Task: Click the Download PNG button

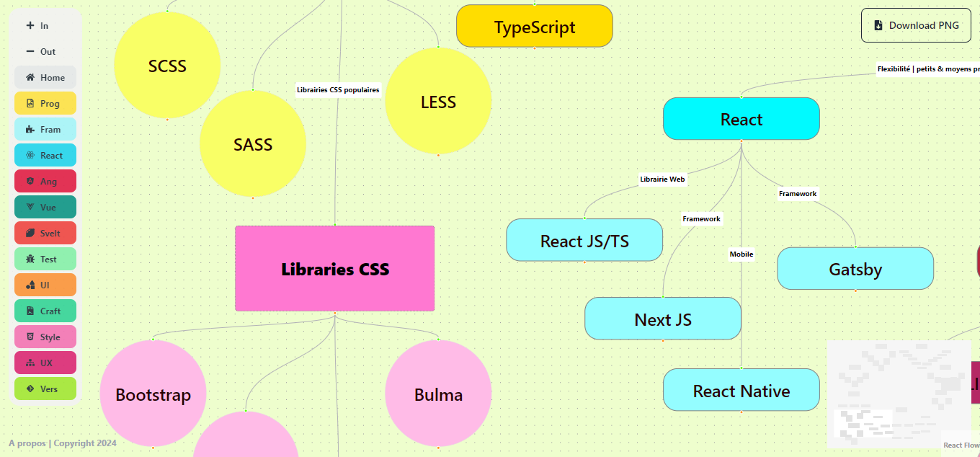Action: [915, 25]
